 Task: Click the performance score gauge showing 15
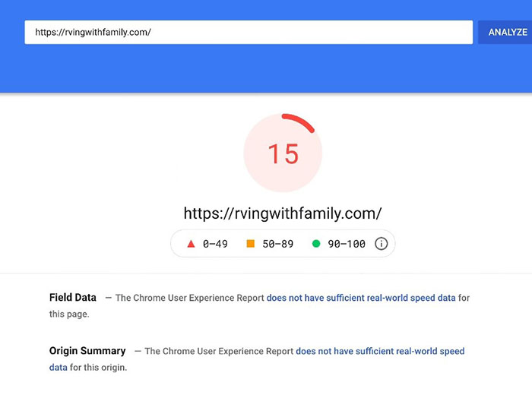283,153
